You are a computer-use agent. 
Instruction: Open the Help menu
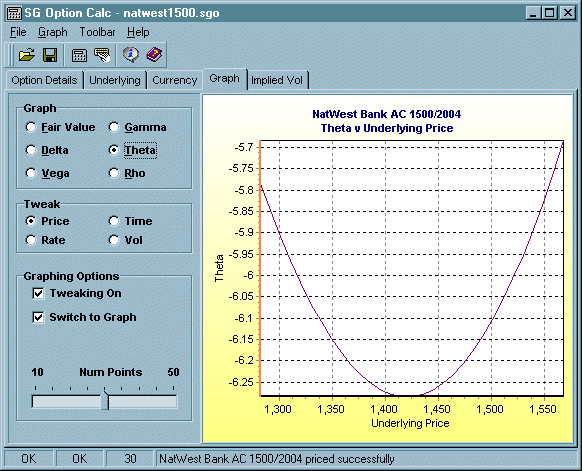pyautogui.click(x=138, y=32)
